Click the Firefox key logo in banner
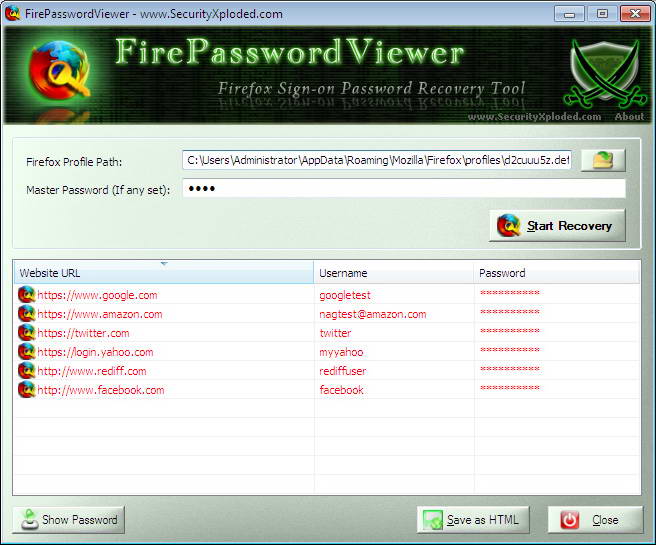Screen dimensions: 656x545 [x=59, y=70]
